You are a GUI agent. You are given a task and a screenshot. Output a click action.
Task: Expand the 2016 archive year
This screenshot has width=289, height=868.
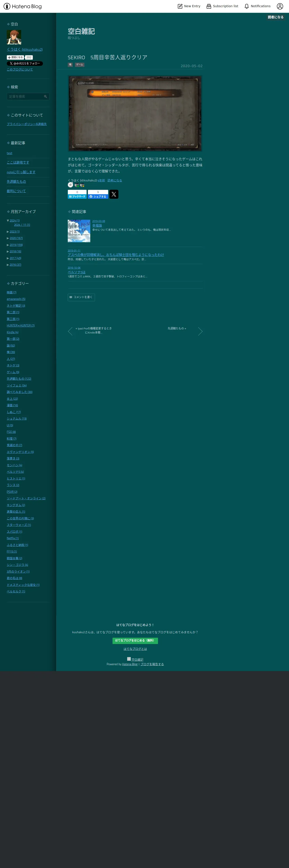pos(8,265)
